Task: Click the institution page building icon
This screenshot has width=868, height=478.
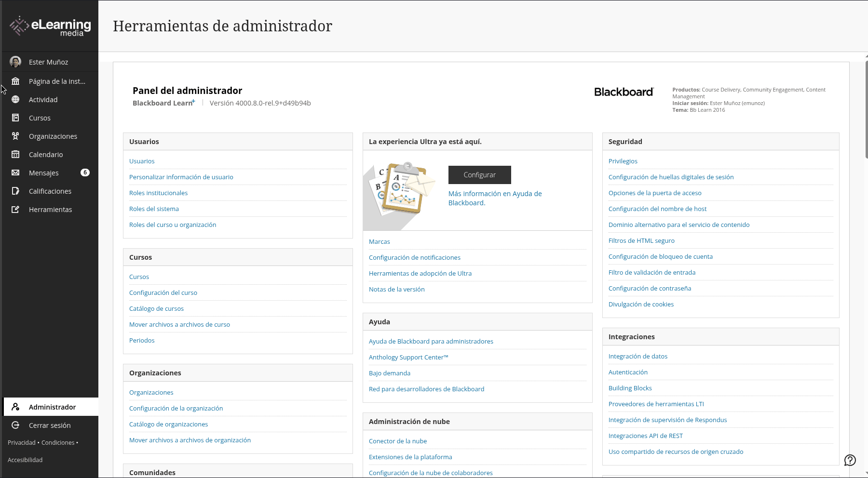Action: coord(15,81)
